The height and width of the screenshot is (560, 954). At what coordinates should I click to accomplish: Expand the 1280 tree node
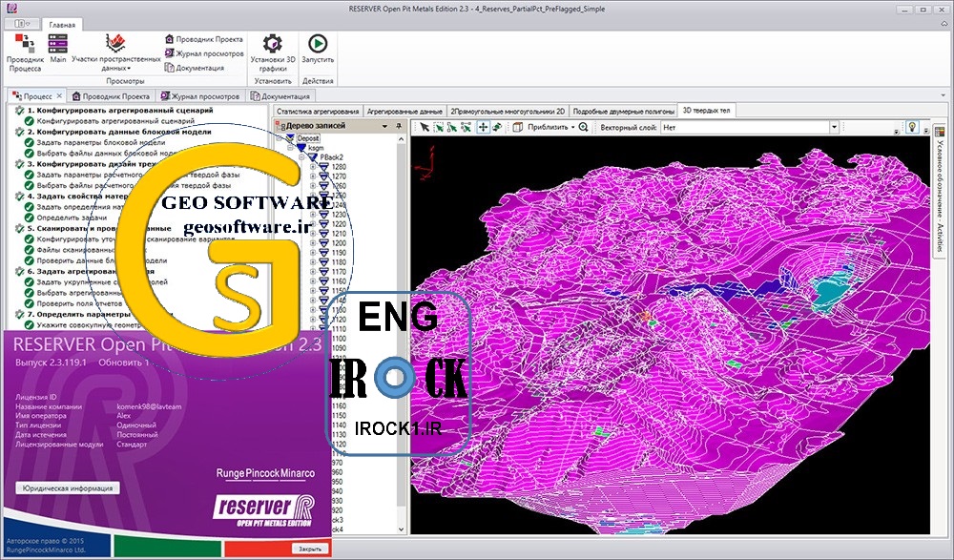point(313,167)
